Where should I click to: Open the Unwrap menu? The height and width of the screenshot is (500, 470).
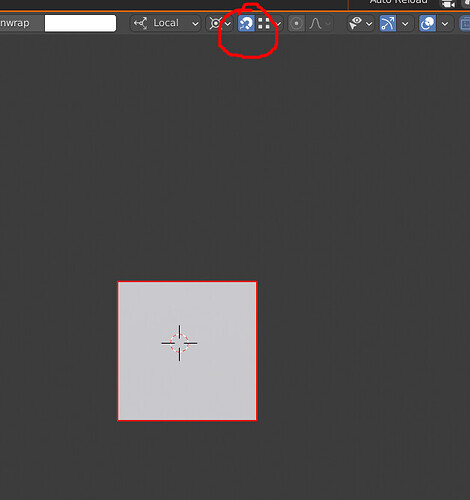pyautogui.click(x=15, y=23)
